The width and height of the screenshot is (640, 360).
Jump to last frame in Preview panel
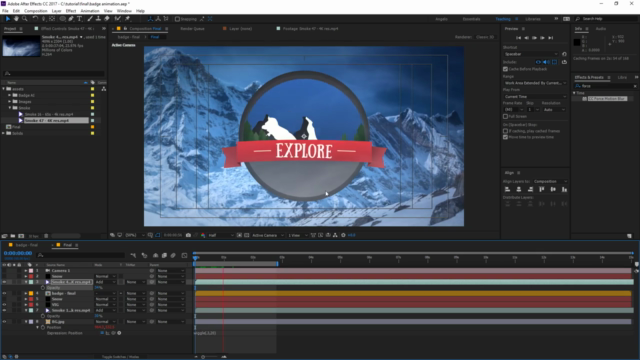click(551, 38)
